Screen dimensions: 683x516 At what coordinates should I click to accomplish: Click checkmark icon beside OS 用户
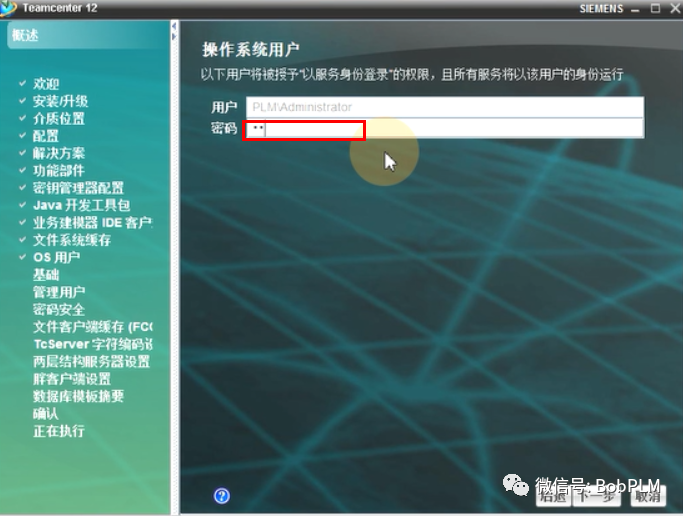click(x=23, y=256)
